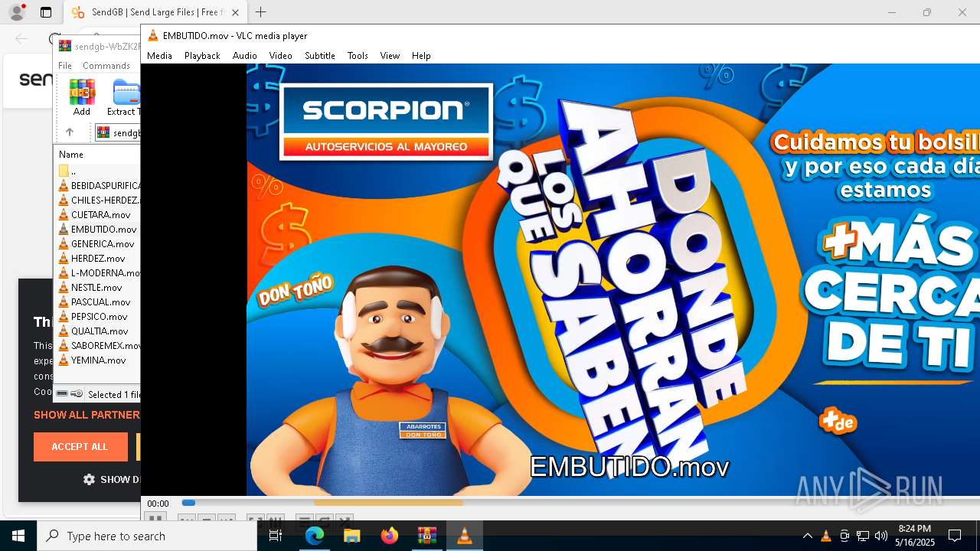Image resolution: width=980 pixels, height=551 pixels.
Task: Click the SHOW ALL PARTNERS link
Action: [x=87, y=415]
